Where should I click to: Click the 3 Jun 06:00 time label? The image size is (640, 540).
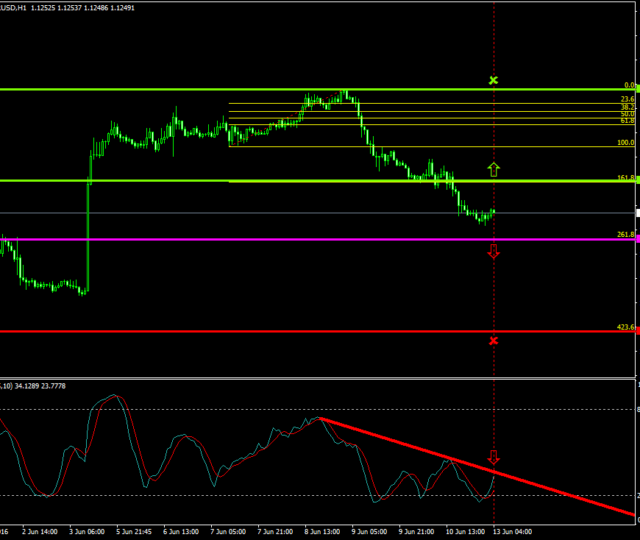[88, 530]
